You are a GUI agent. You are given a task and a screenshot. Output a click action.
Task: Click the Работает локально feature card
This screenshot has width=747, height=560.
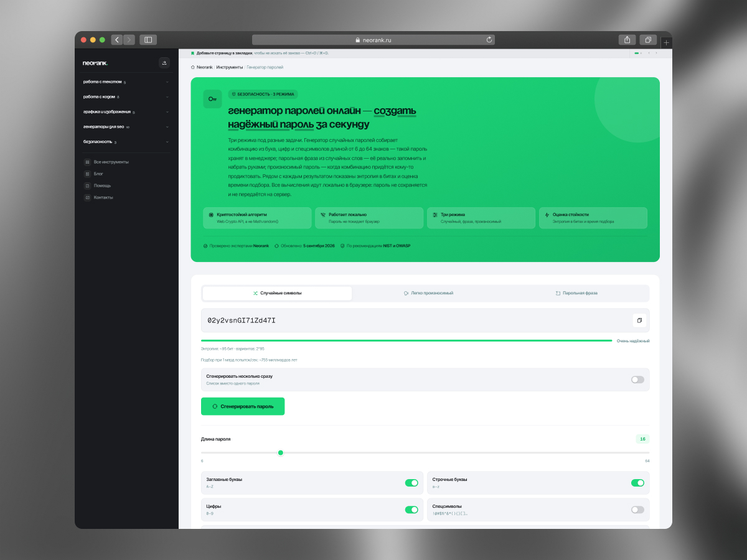pos(369,218)
